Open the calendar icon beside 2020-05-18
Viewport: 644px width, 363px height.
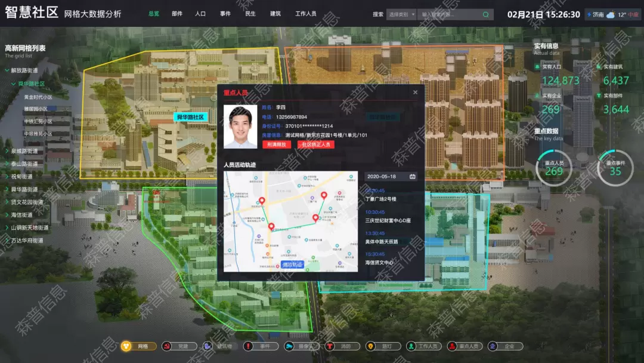pos(413,177)
